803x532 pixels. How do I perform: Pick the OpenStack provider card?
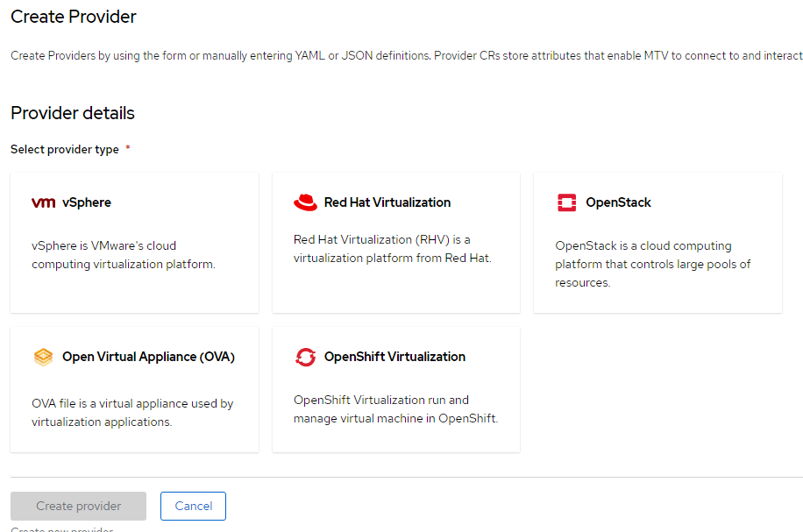657,243
